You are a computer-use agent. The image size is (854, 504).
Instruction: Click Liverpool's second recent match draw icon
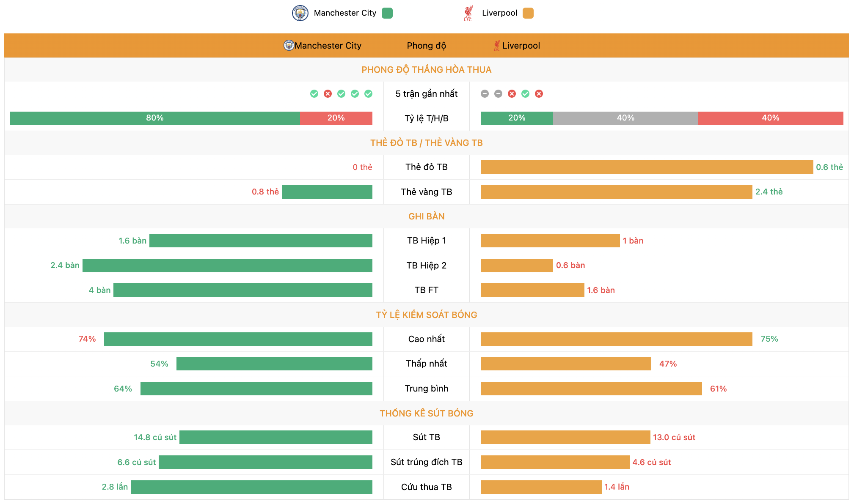(498, 94)
